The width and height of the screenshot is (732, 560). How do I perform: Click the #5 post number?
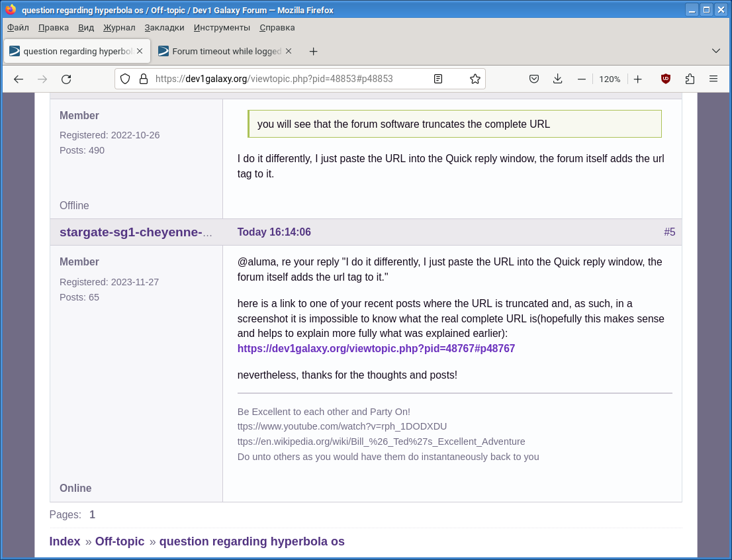point(669,232)
